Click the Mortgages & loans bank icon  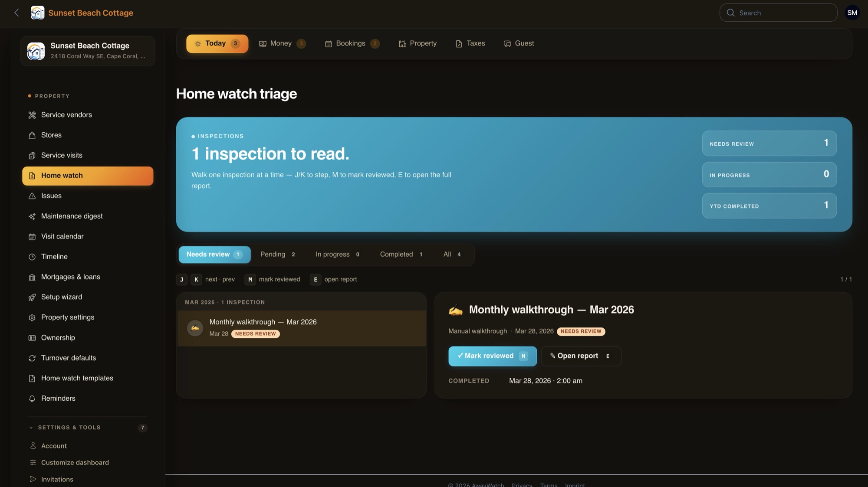(32, 277)
